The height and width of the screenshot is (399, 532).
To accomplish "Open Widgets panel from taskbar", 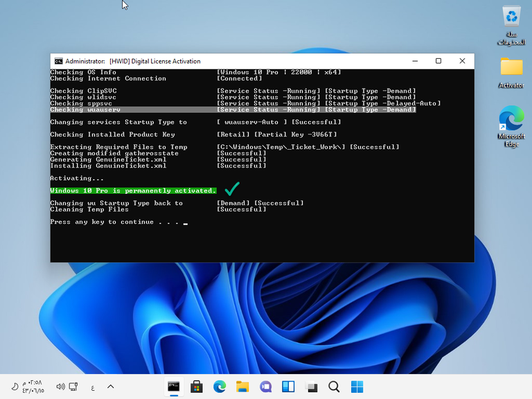I will tap(288, 387).
